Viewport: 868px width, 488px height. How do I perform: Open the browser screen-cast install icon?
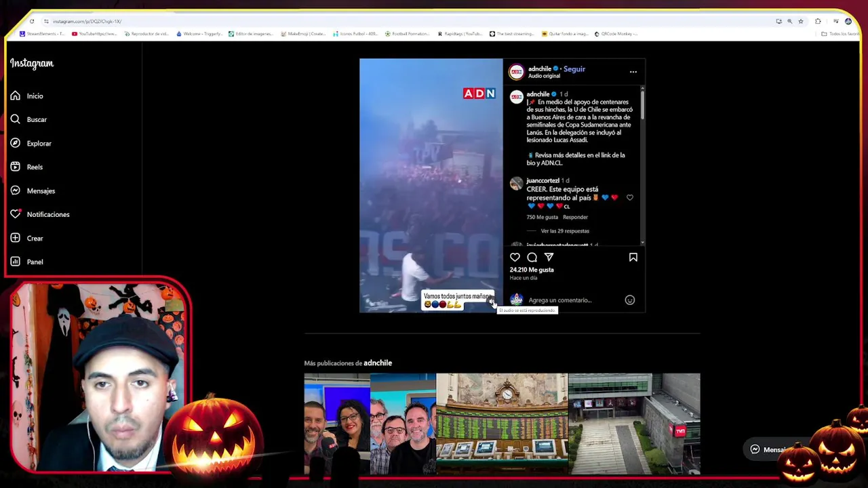point(778,21)
